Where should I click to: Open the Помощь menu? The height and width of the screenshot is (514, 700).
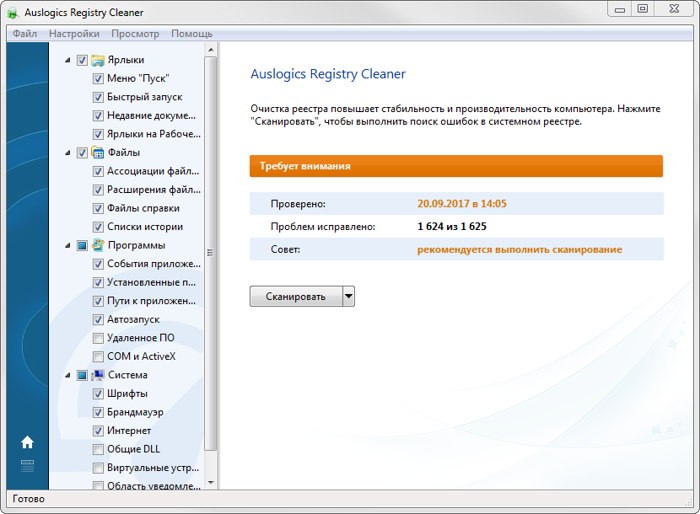[x=192, y=34]
